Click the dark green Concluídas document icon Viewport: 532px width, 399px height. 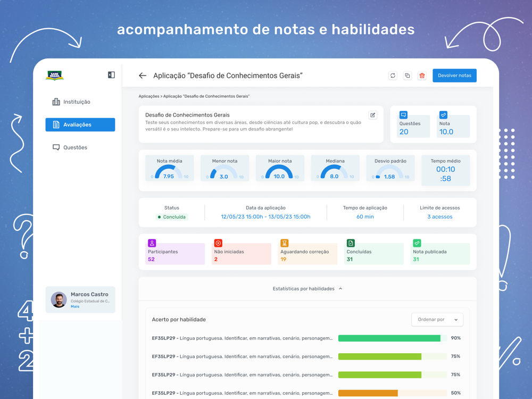[351, 243]
